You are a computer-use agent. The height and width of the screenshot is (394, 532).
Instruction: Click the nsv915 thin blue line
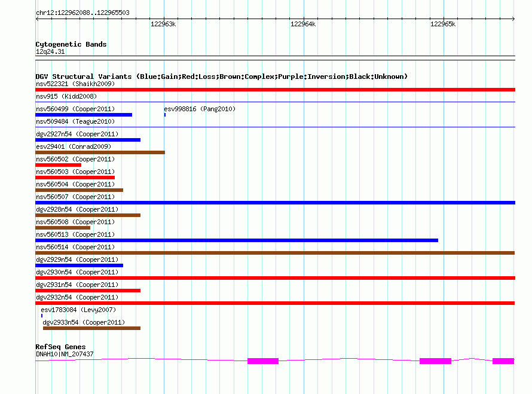point(275,102)
